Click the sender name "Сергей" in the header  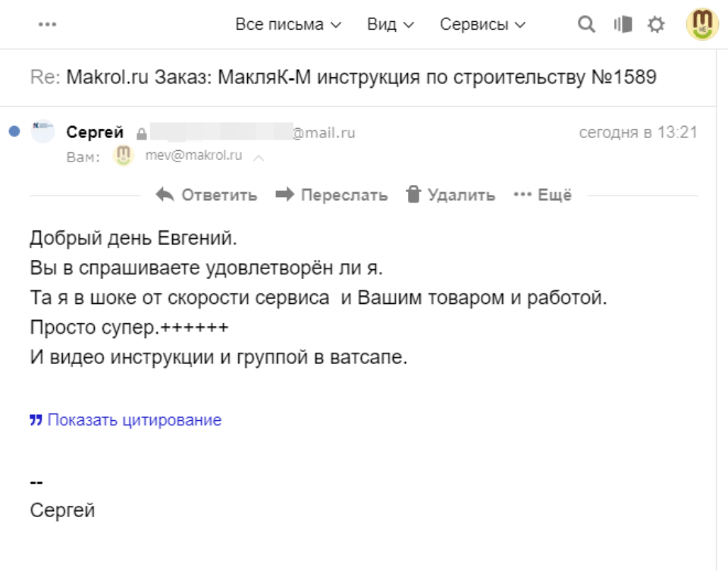pos(95,133)
